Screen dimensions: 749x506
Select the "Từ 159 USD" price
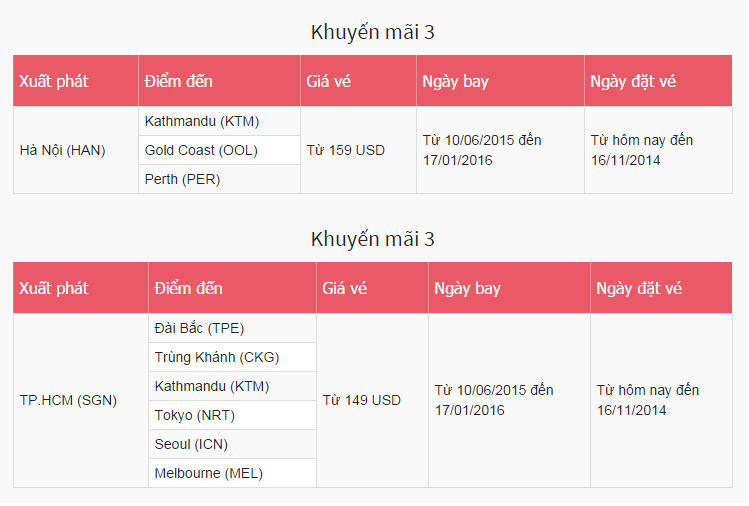346,150
